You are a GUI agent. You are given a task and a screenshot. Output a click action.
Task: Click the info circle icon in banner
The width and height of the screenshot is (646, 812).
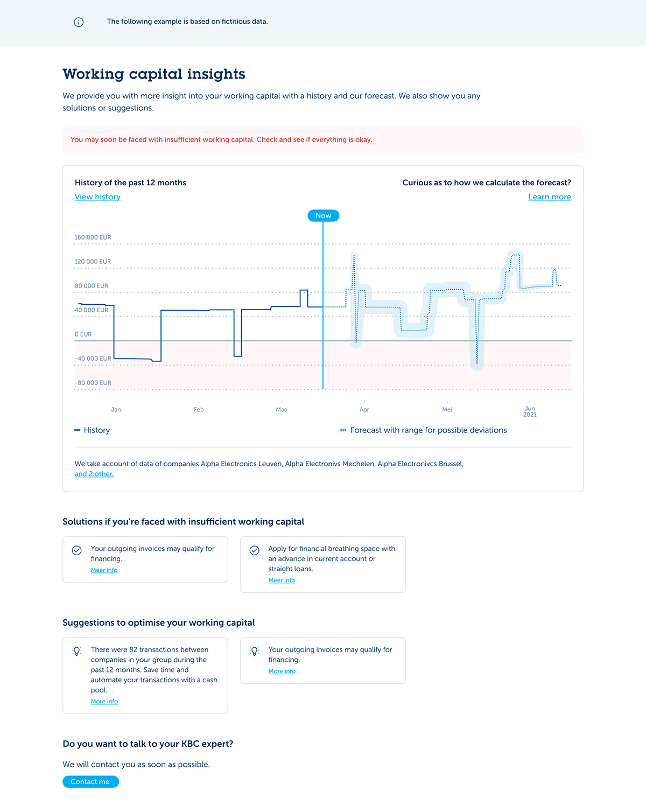79,22
